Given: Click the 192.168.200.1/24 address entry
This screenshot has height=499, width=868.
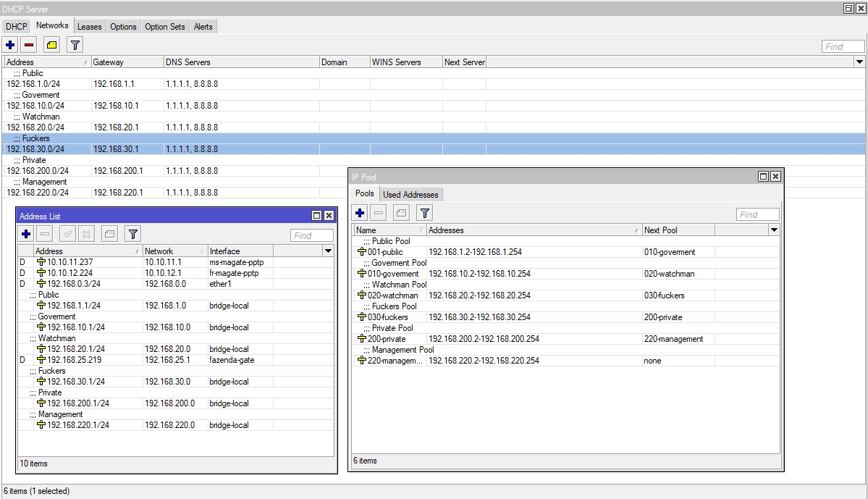Looking at the screenshot, I should tap(78, 403).
